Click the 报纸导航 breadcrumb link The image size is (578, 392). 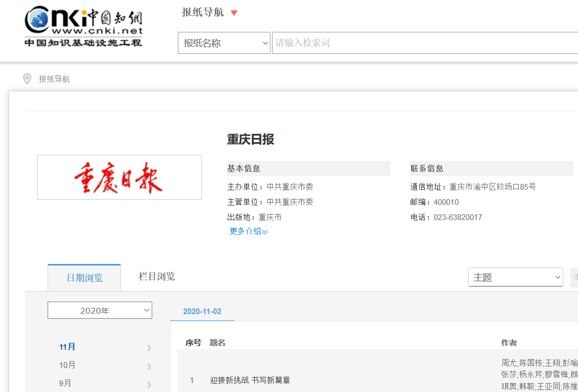point(54,79)
